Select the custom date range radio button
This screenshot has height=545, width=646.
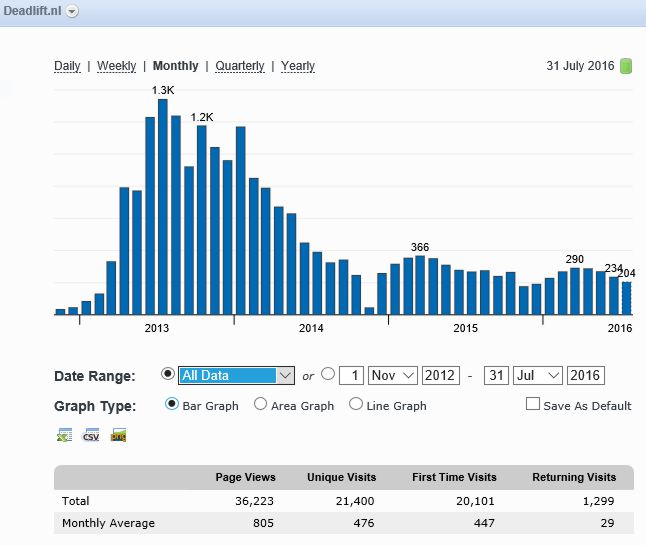pos(328,374)
